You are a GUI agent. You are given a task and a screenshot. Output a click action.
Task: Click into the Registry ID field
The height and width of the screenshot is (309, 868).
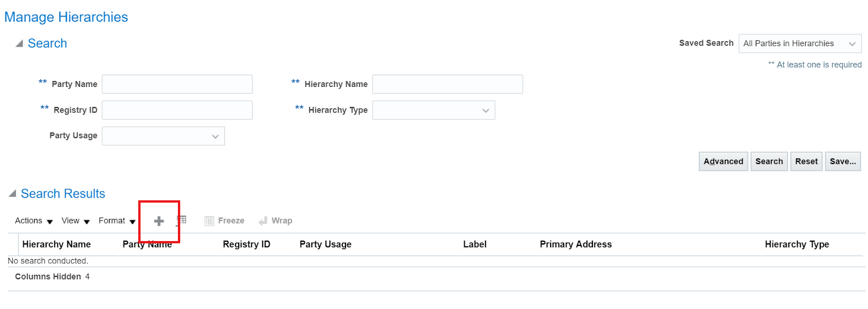pos(177,110)
